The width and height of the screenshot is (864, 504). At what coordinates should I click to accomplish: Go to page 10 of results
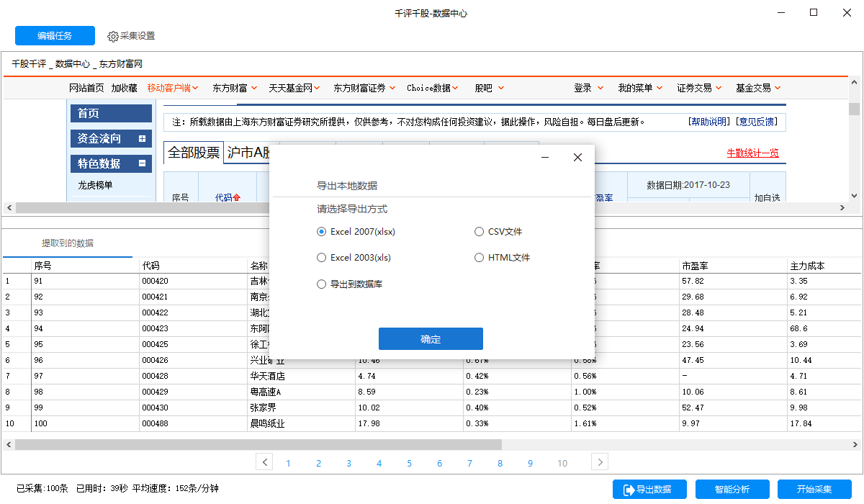pos(562,463)
